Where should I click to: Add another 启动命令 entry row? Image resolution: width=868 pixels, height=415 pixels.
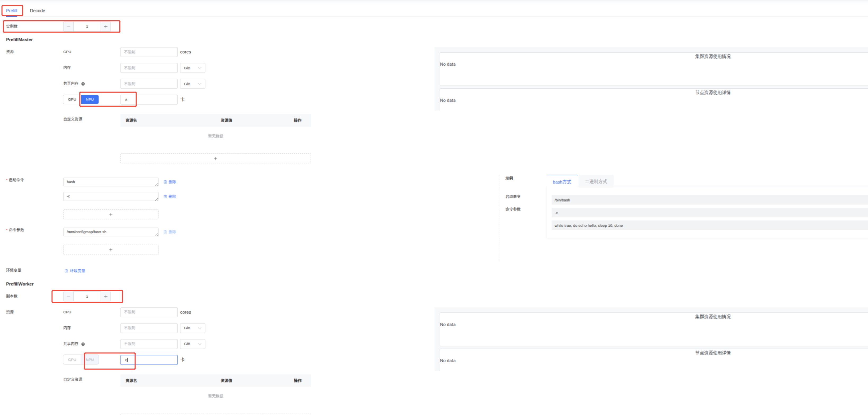click(x=111, y=215)
